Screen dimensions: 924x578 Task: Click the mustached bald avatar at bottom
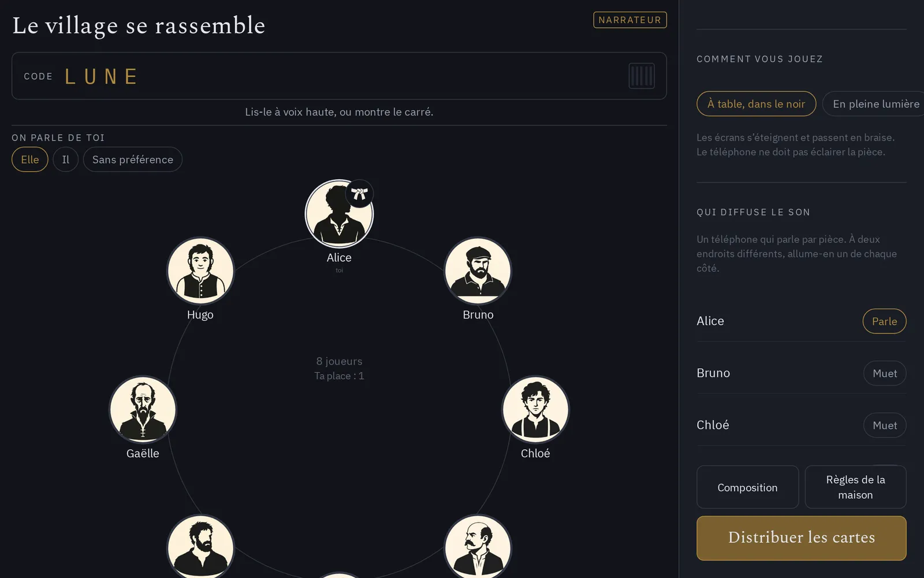[478, 547]
